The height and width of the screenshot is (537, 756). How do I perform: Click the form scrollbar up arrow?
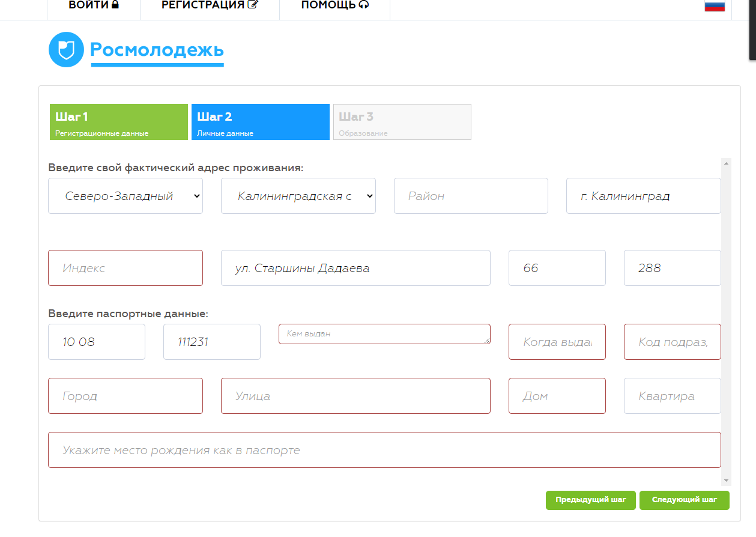pyautogui.click(x=727, y=163)
